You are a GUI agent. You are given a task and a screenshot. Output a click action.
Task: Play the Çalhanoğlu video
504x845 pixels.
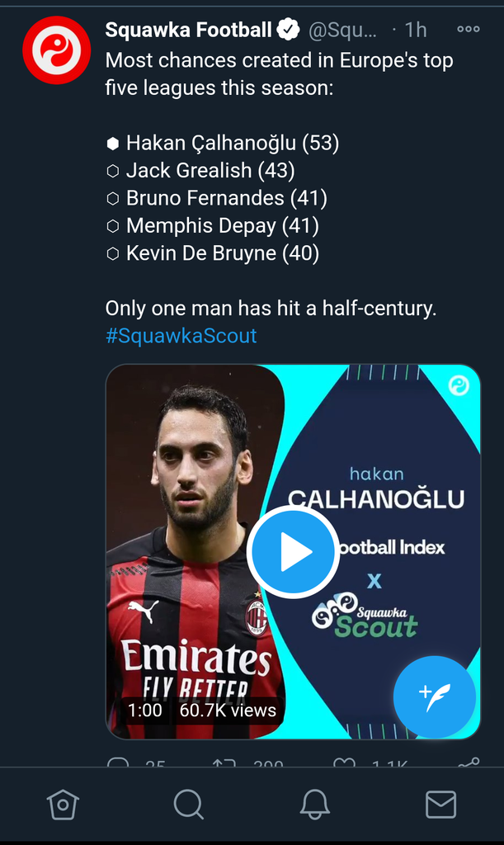(x=293, y=552)
